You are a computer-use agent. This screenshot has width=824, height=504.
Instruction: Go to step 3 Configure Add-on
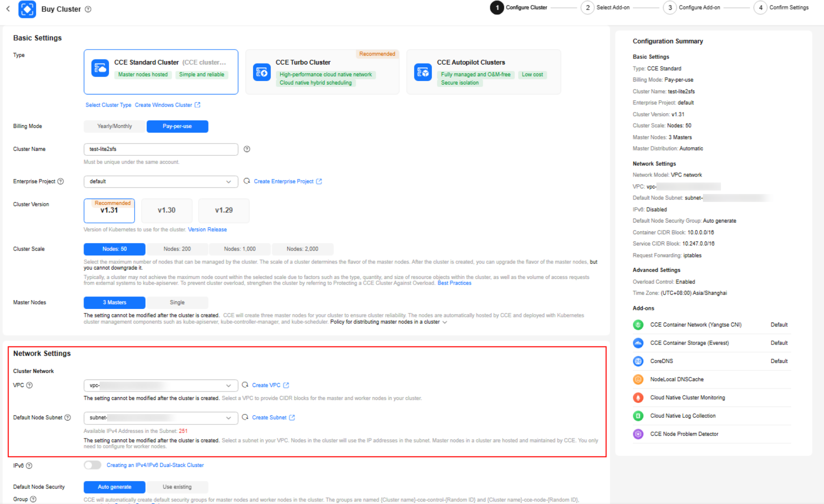(x=692, y=7)
